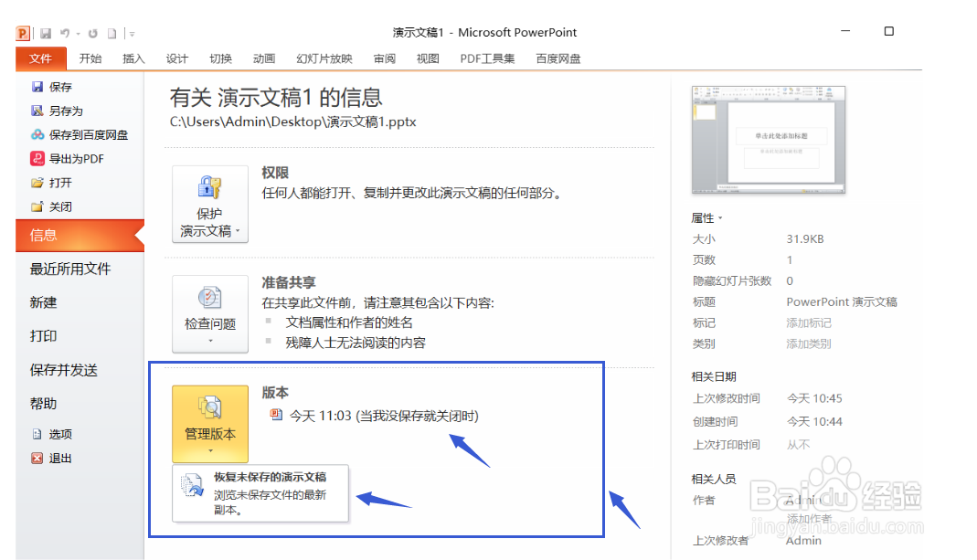
Task: Switch to the 设计 ribbon tab
Action: [177, 58]
